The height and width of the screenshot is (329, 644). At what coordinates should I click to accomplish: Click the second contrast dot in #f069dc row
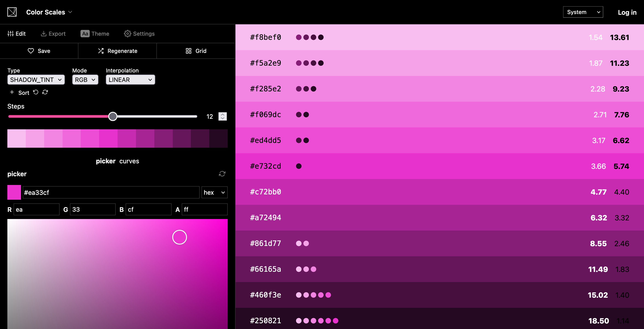click(x=306, y=115)
